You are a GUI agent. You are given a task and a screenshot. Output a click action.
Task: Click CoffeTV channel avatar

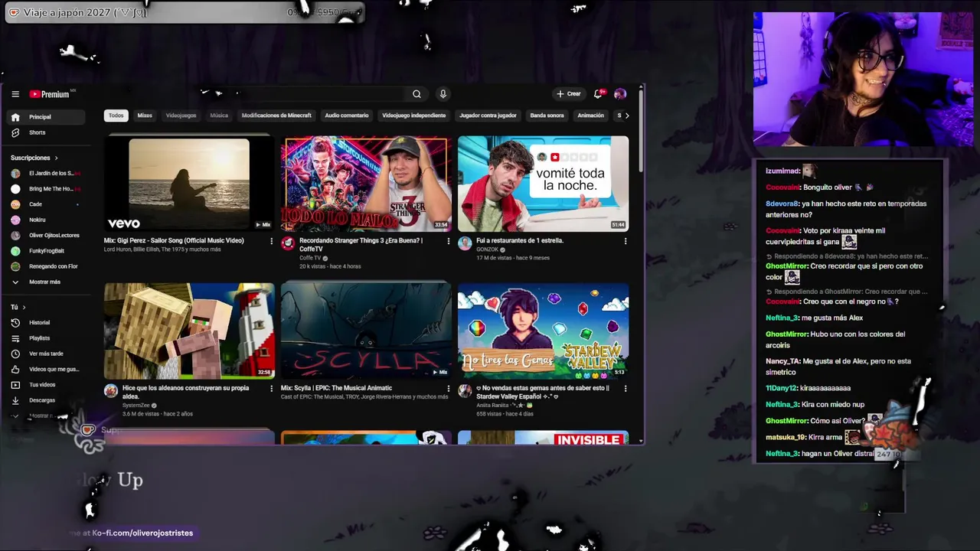(x=288, y=243)
